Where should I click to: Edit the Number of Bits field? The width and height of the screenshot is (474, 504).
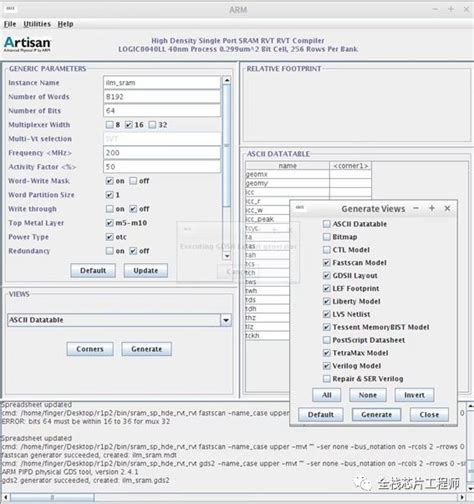click(x=162, y=111)
